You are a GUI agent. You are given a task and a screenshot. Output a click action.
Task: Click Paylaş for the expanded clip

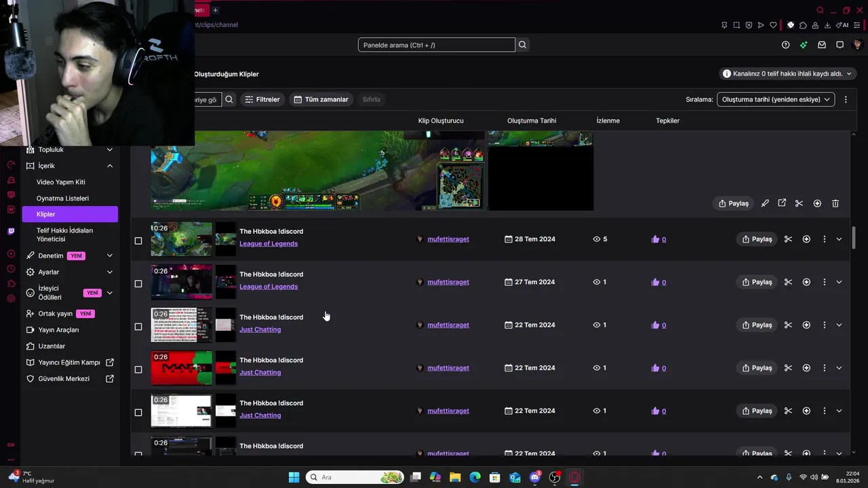pyautogui.click(x=733, y=203)
